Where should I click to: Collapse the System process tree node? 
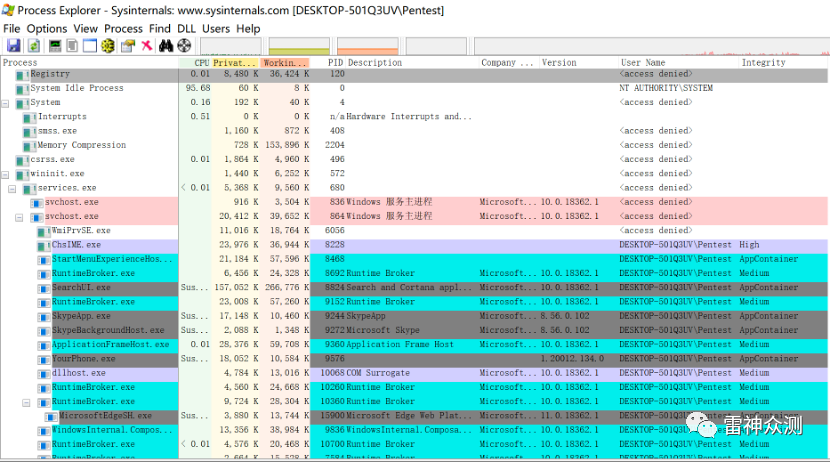coord(5,104)
